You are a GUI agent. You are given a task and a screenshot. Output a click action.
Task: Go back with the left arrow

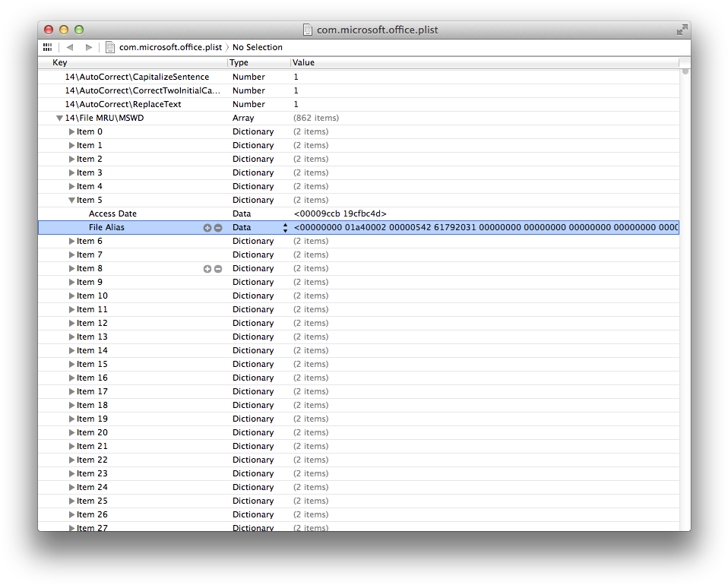[x=70, y=47]
